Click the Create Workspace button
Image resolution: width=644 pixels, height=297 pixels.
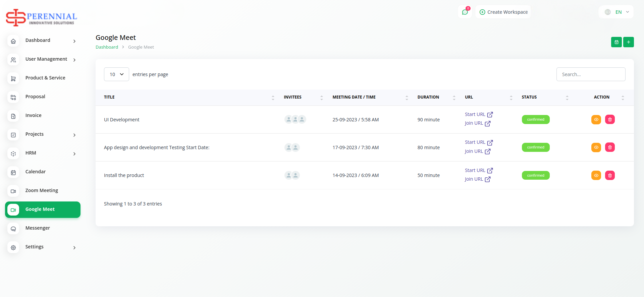click(503, 12)
